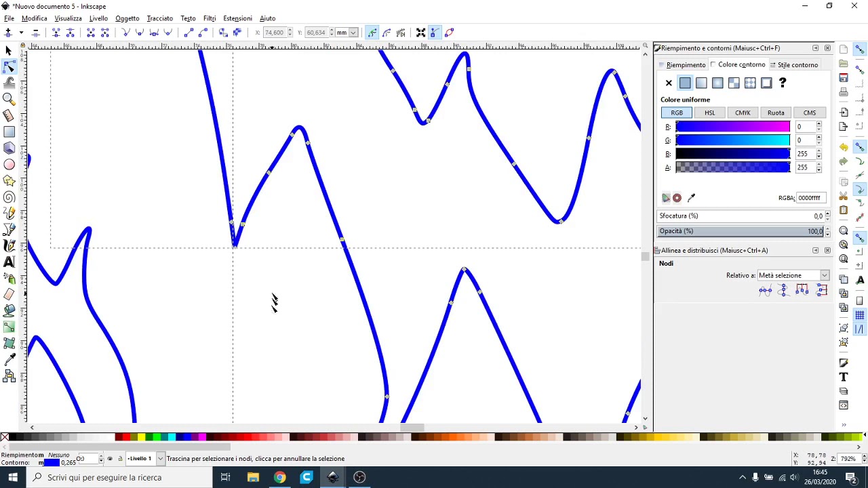Toggle layer visibility eye icon

pos(110,459)
